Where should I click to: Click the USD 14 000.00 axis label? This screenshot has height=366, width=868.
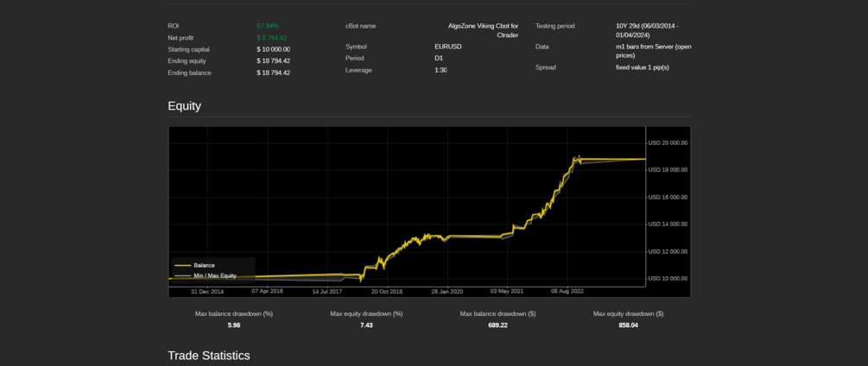coord(668,224)
